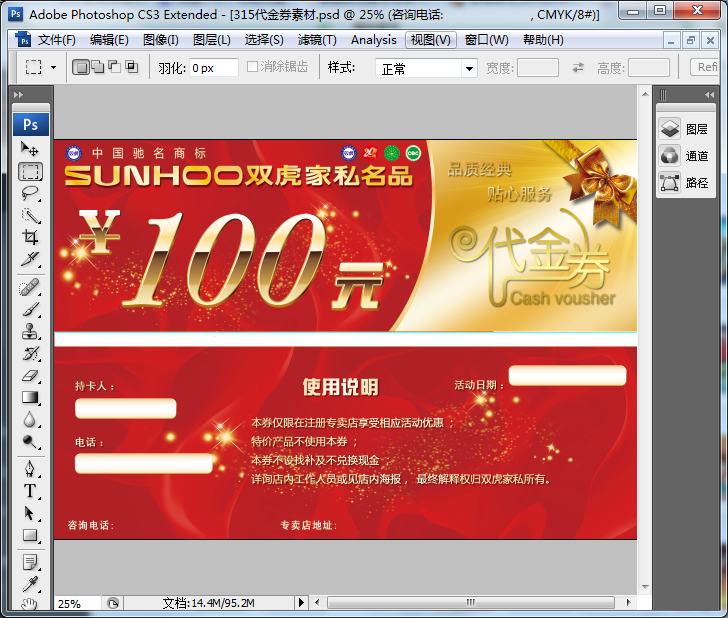This screenshot has height=618, width=728.
Task: Click the feather (羽化) value field
Action: click(214, 68)
